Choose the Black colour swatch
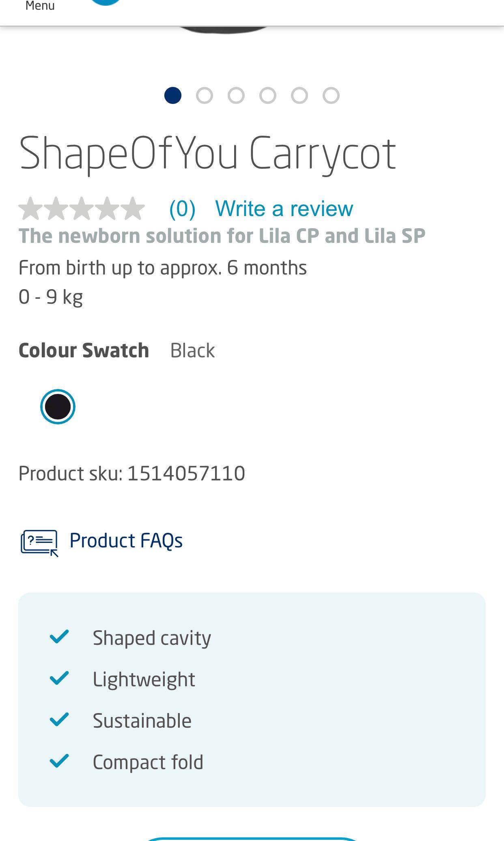The width and height of the screenshot is (504, 841). tap(58, 406)
